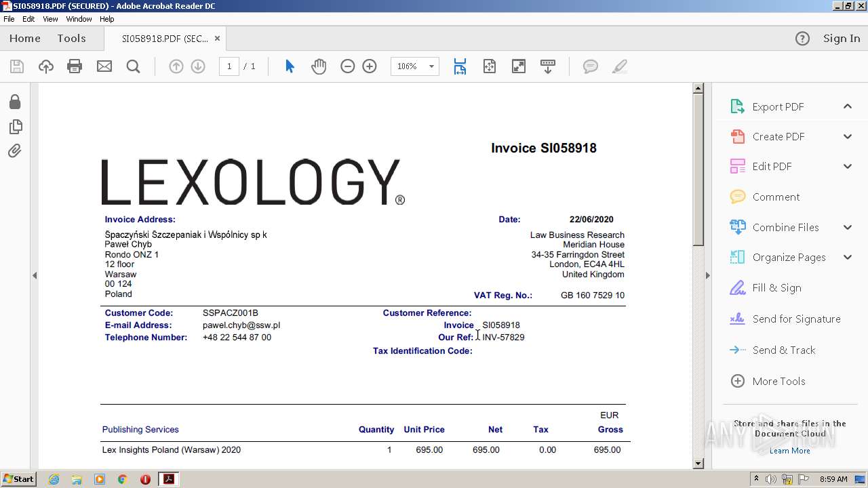Add a sticky note comment icon

point(591,66)
